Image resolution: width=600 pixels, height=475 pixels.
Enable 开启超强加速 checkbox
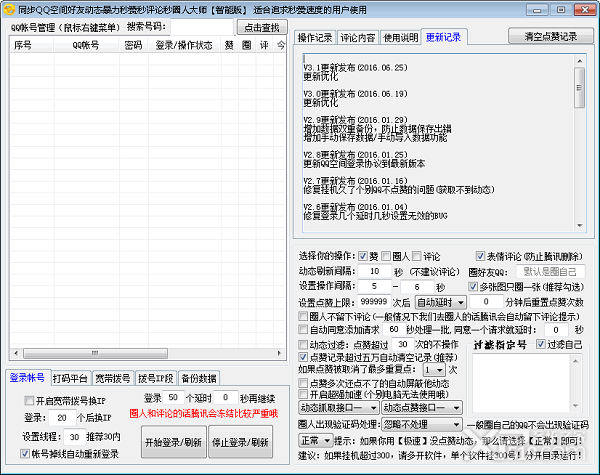click(303, 394)
